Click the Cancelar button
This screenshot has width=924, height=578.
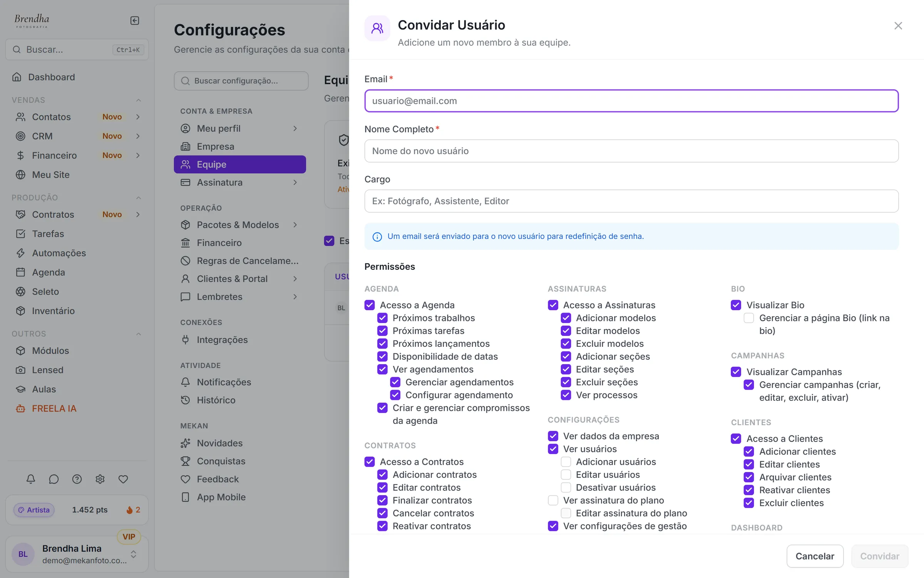click(x=815, y=556)
